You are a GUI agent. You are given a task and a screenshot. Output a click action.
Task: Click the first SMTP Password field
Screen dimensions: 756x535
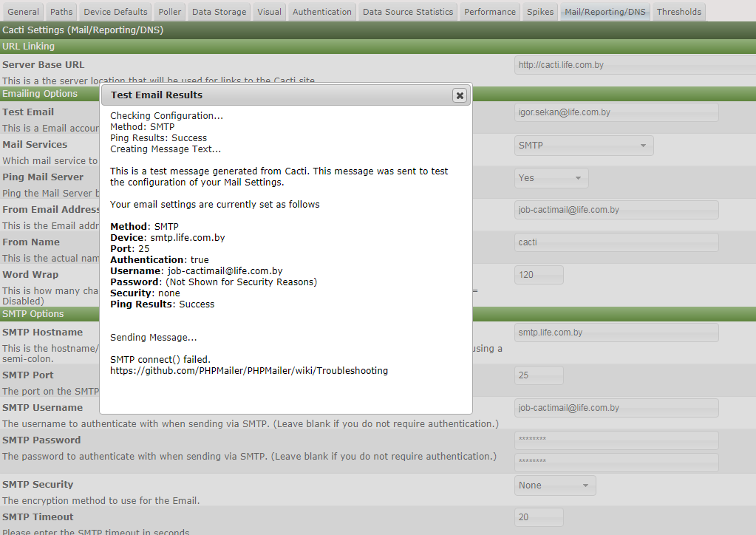pos(616,440)
